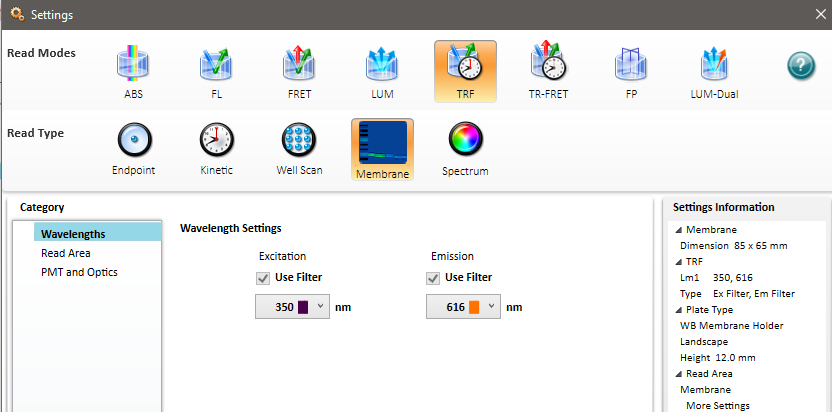Choose the Kinetic read type clock icon
The image size is (832, 412).
tap(216, 140)
